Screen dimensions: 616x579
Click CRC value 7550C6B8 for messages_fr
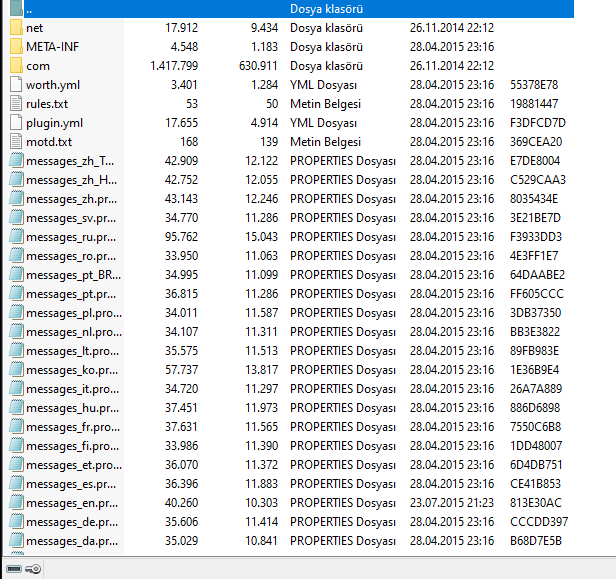point(535,427)
